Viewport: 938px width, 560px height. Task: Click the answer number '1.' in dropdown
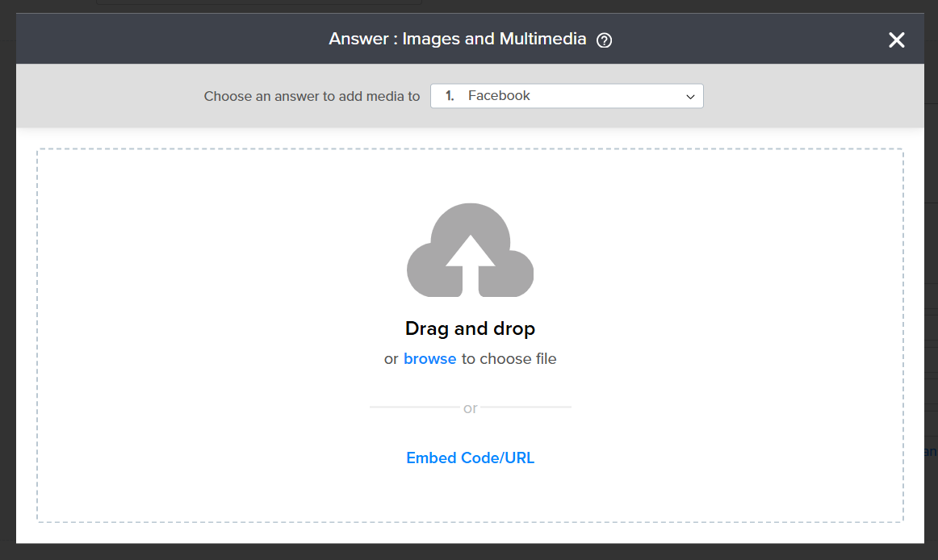pyautogui.click(x=450, y=96)
